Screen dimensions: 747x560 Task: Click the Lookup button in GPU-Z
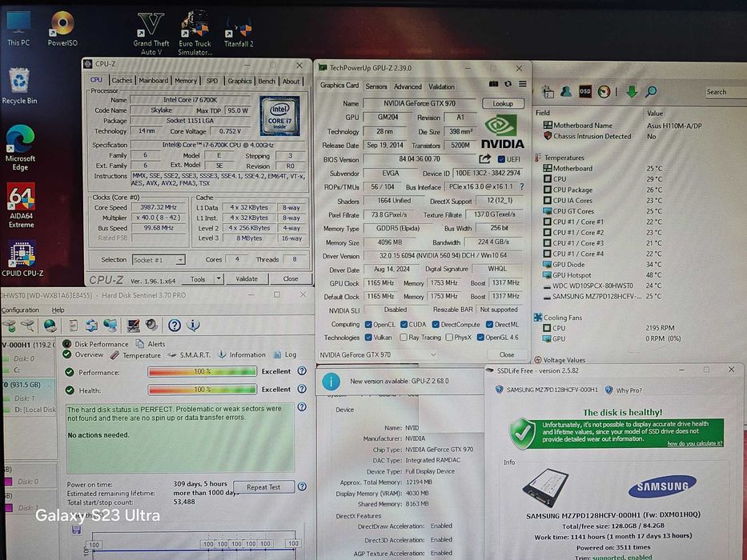503,103
